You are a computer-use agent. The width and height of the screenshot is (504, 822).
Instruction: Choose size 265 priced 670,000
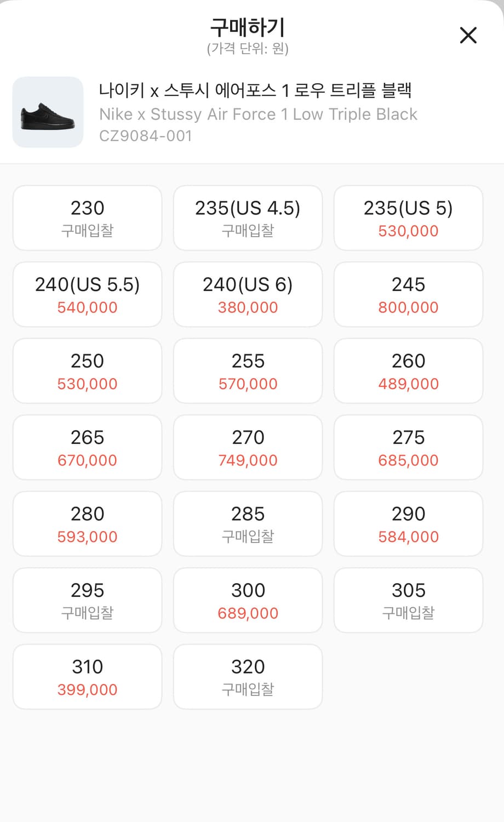coord(87,448)
